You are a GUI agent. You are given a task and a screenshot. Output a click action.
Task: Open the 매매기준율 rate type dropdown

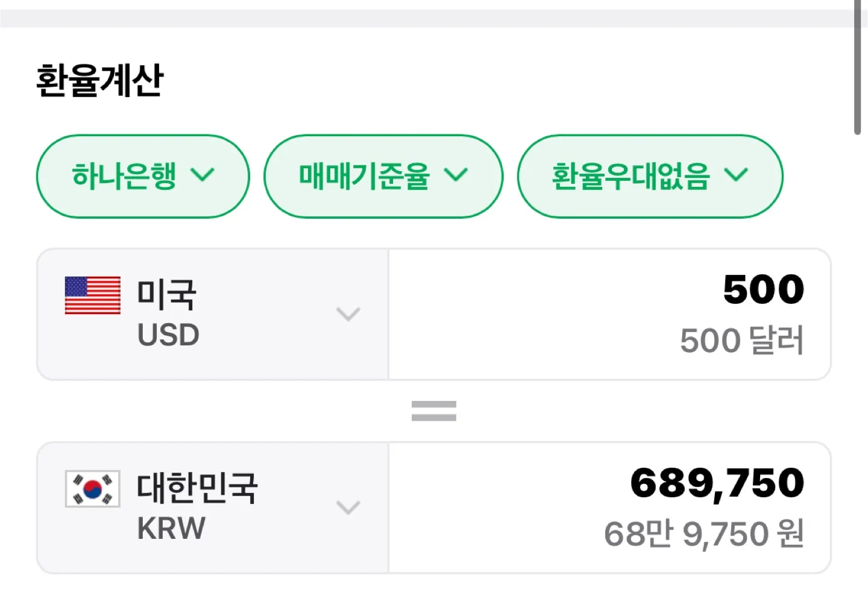pyautogui.click(x=383, y=176)
